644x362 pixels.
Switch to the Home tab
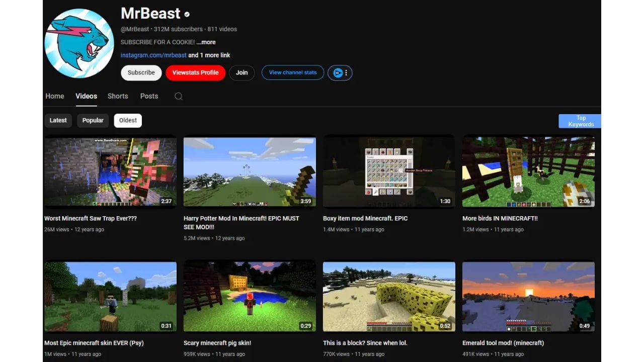coord(55,96)
